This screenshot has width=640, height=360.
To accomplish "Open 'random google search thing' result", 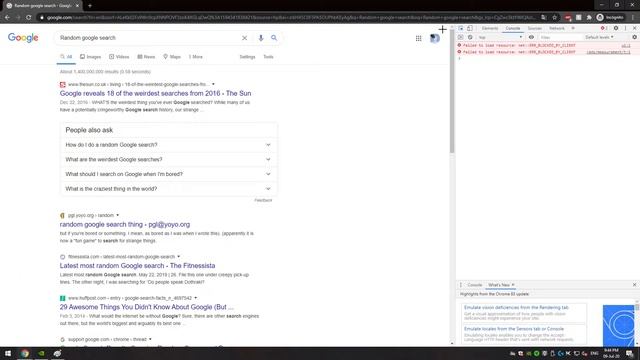I will [124, 224].
